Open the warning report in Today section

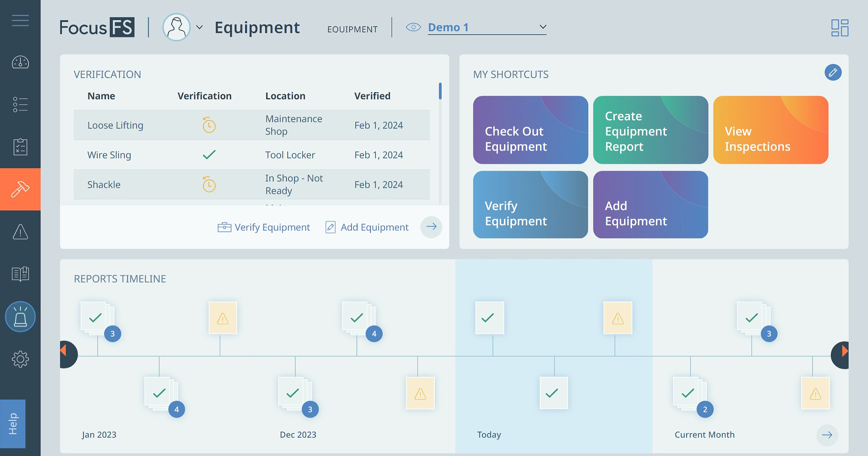(x=618, y=318)
